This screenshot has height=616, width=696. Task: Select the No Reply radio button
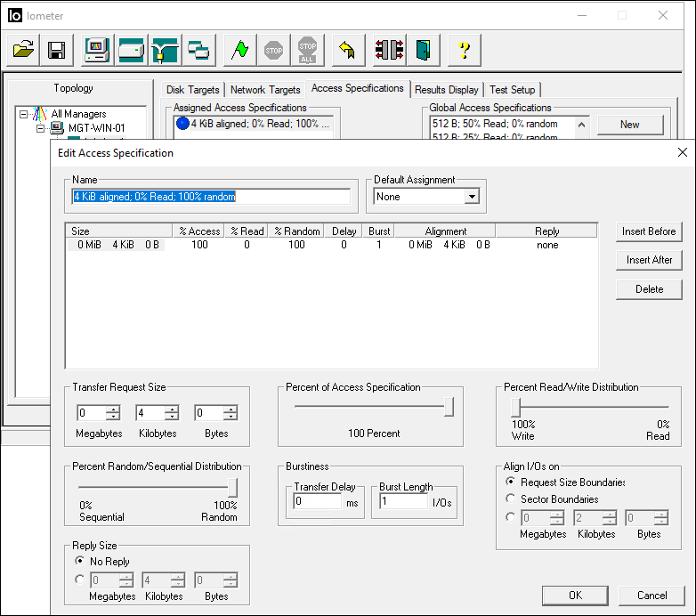[81, 562]
